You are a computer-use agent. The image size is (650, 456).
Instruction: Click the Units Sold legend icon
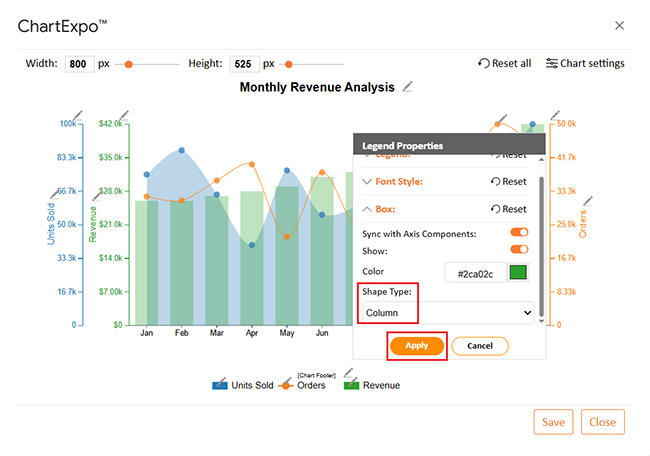click(219, 385)
